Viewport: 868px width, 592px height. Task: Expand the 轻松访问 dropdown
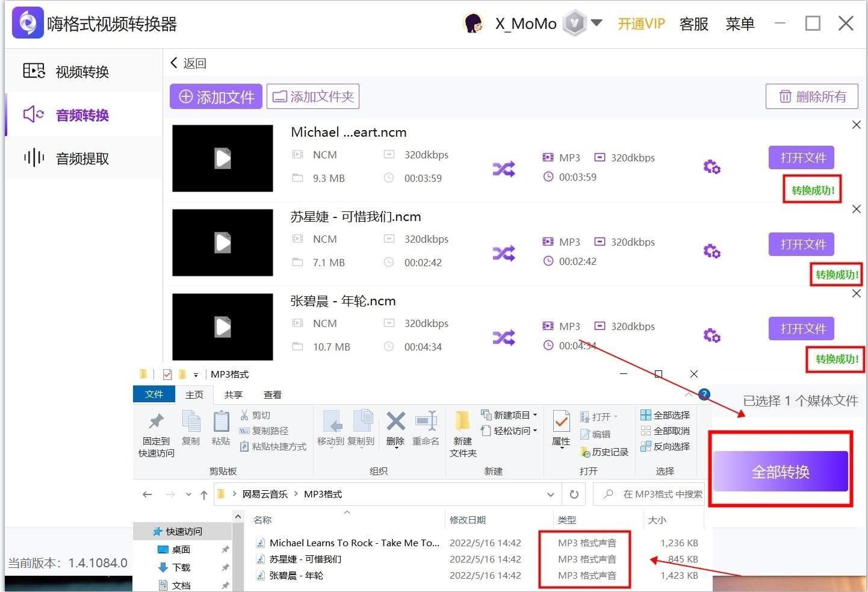click(536, 431)
